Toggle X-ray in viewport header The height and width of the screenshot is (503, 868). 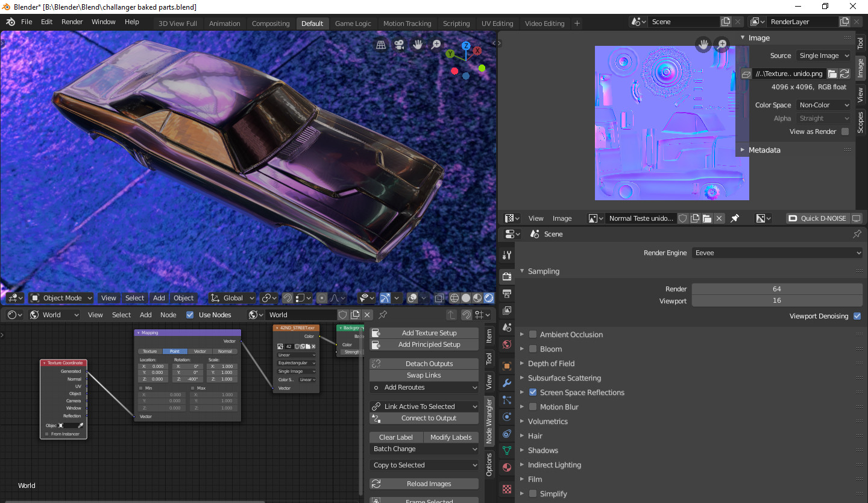(439, 298)
